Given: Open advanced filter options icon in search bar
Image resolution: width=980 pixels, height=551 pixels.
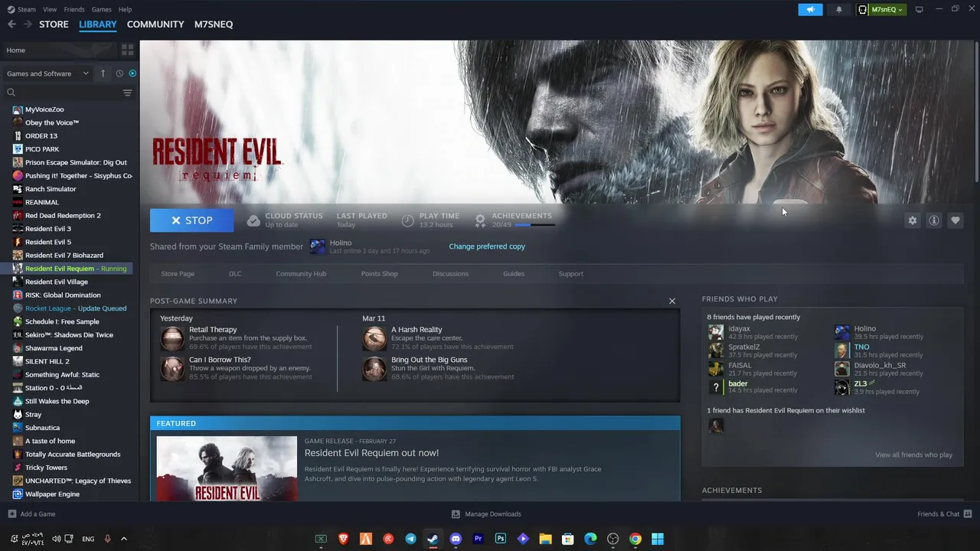Looking at the screenshot, I should click(127, 93).
